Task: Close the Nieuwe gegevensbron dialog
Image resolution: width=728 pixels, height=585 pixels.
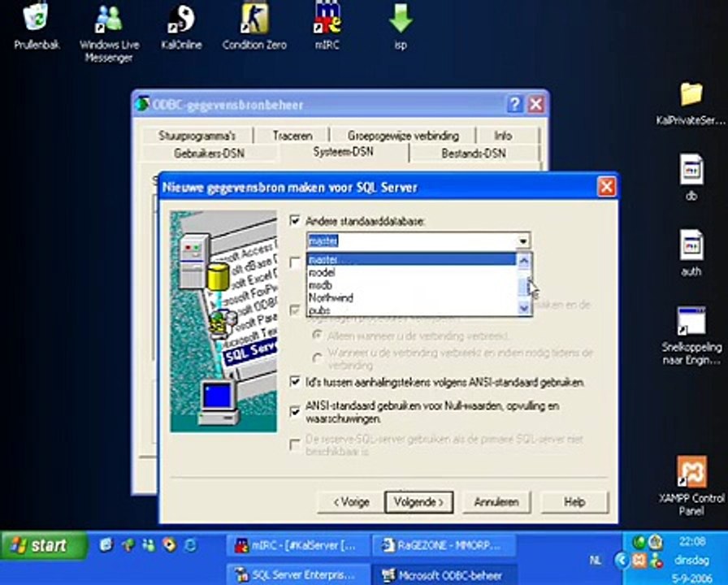Action: [x=606, y=187]
